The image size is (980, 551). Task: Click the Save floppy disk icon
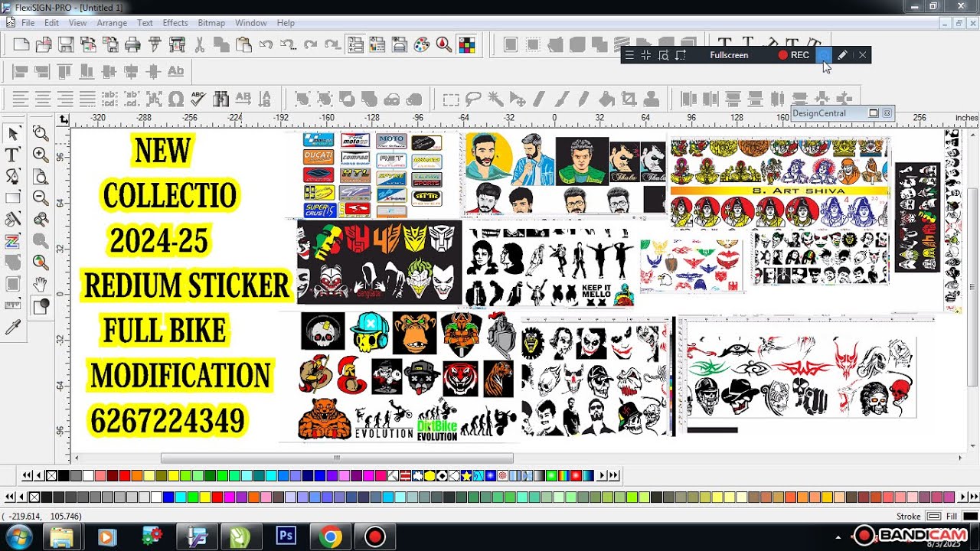click(x=66, y=44)
